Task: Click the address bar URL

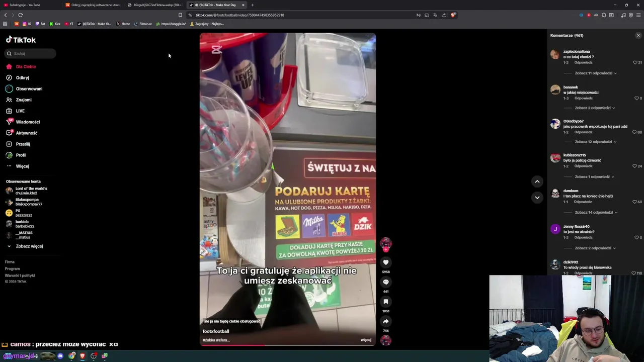Action: pyautogui.click(x=240, y=15)
